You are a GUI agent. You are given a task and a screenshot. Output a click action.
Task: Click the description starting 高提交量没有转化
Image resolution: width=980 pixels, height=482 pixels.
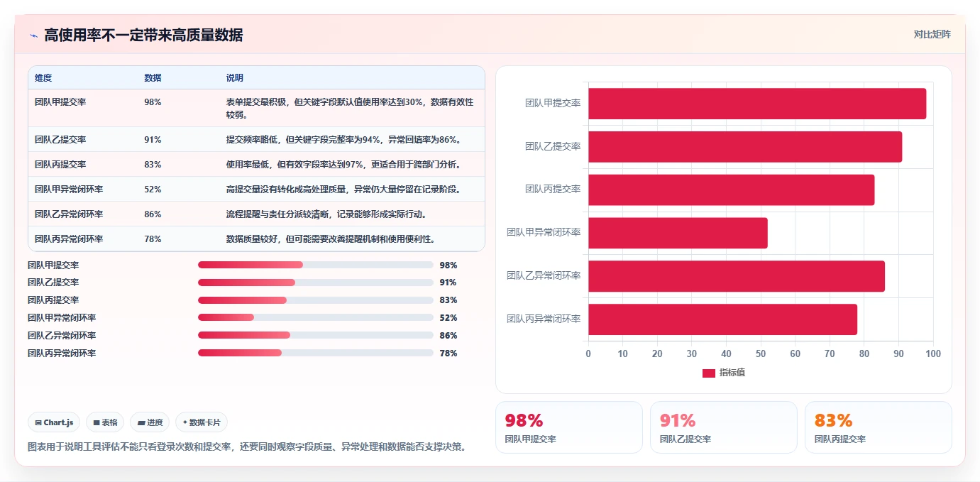343,190
